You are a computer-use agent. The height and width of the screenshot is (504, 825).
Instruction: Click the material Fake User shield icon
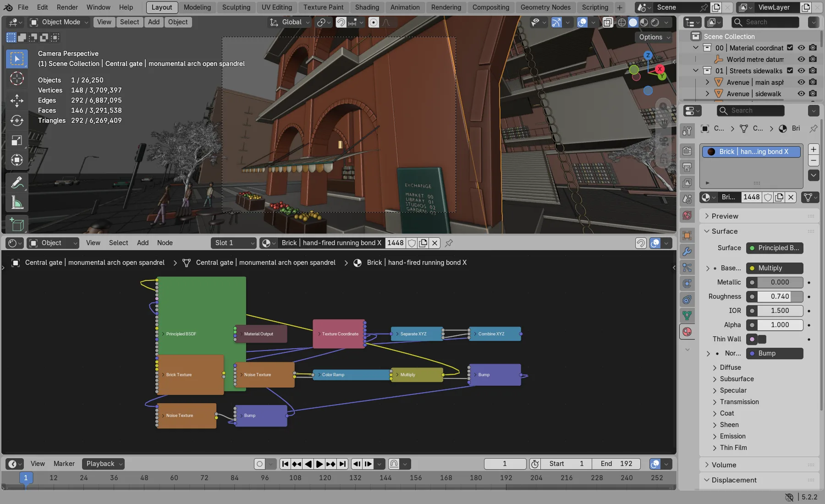412,243
